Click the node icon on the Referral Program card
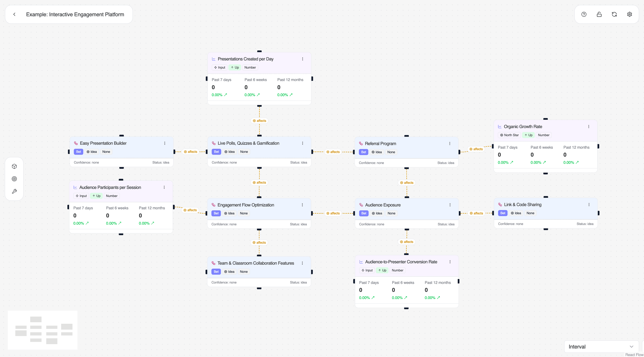644x357 pixels. (x=361, y=143)
